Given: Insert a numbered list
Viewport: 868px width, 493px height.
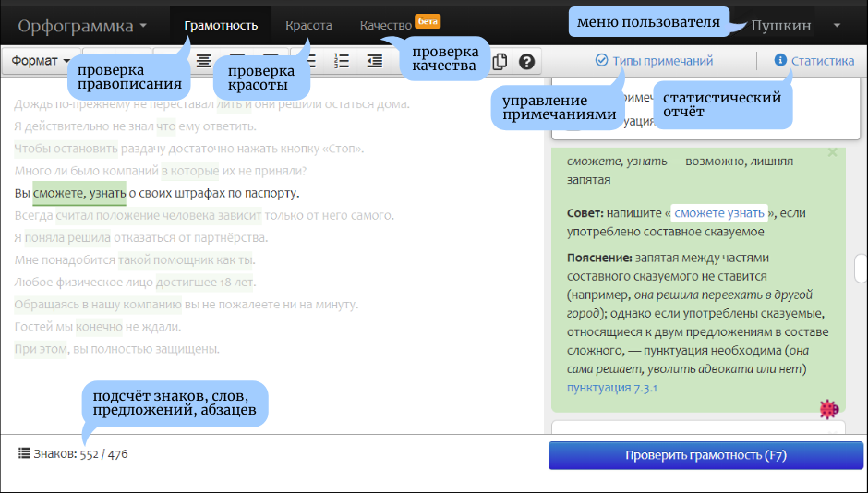Looking at the screenshot, I should coord(342,61).
